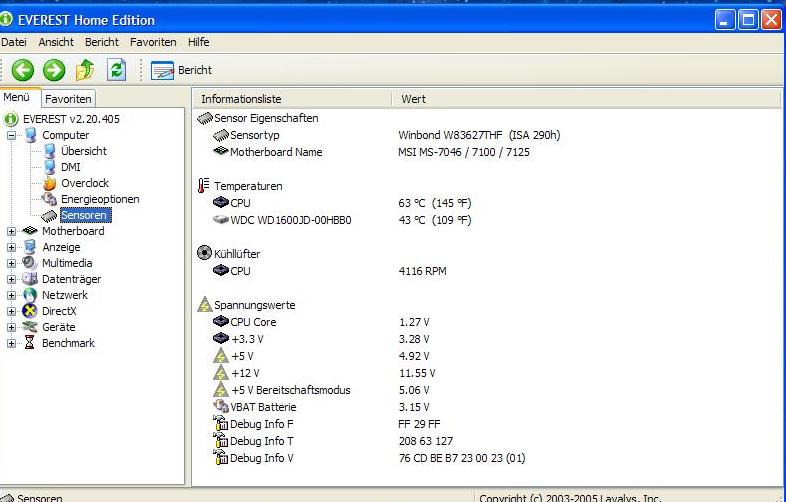Click the Geräte devices icon
Viewport: 786px width, 502px height.
[30, 327]
